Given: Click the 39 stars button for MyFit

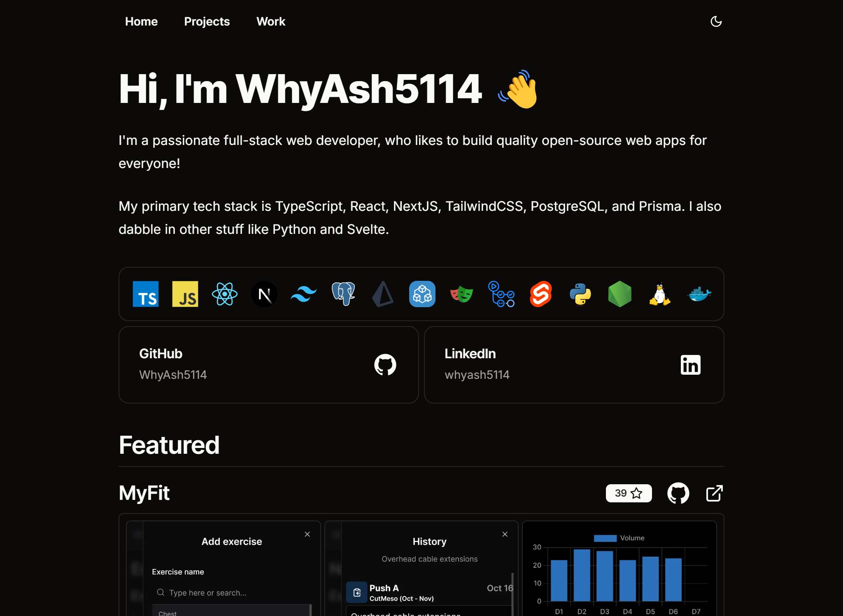Looking at the screenshot, I should pos(629,493).
